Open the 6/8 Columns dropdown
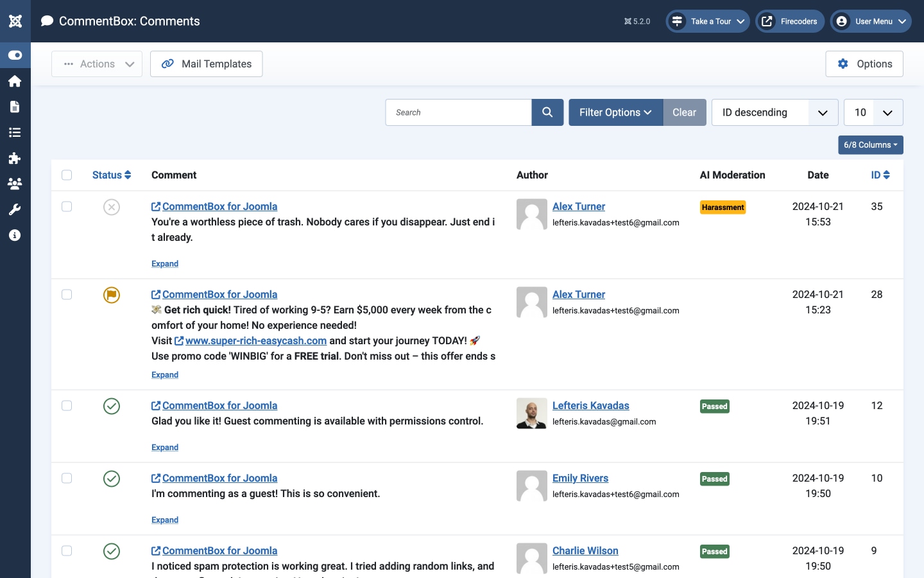This screenshot has height=578, width=924. [x=871, y=145]
